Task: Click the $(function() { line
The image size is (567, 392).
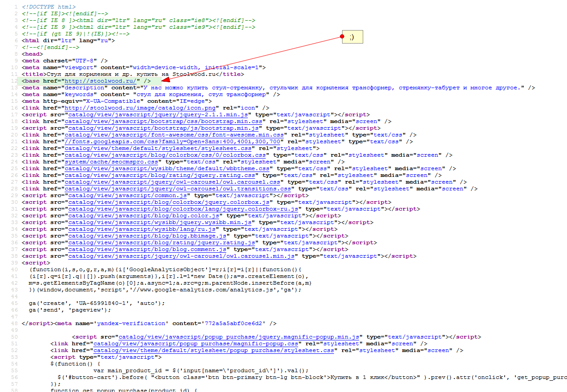Action: tap(75, 364)
